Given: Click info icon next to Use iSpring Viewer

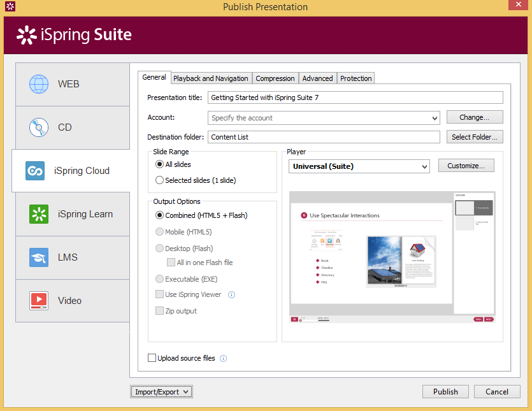Looking at the screenshot, I should coord(231,294).
